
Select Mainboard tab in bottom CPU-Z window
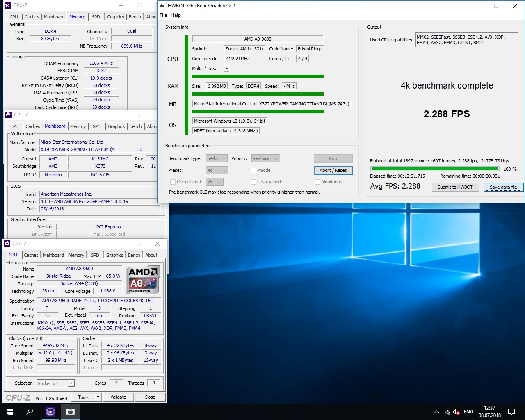pos(53,255)
